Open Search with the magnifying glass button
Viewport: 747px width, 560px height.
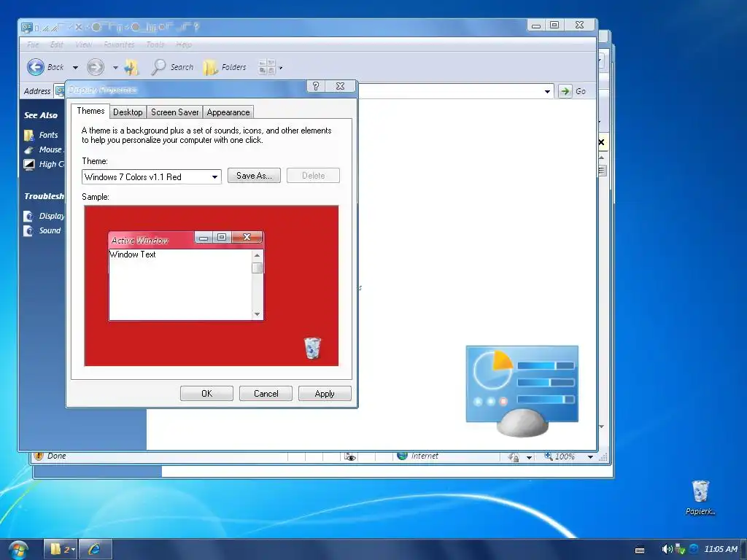[x=172, y=68]
